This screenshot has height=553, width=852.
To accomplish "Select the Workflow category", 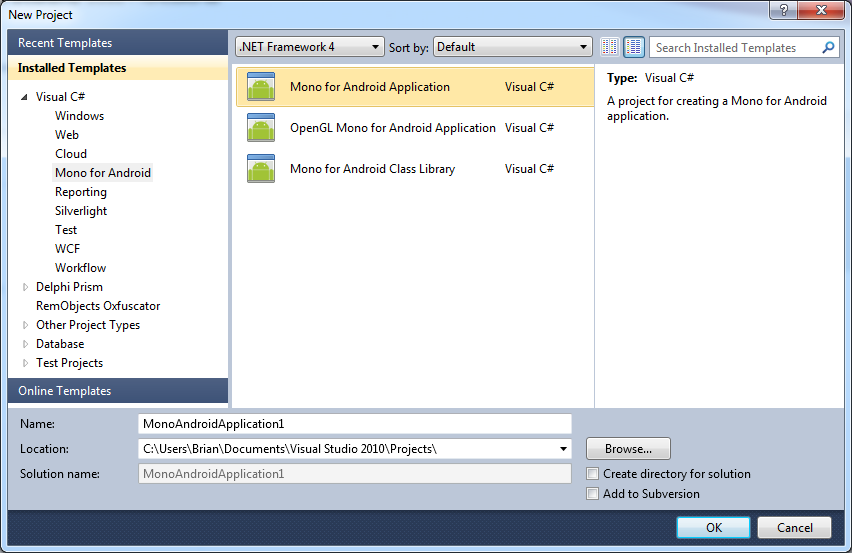I will coord(80,268).
